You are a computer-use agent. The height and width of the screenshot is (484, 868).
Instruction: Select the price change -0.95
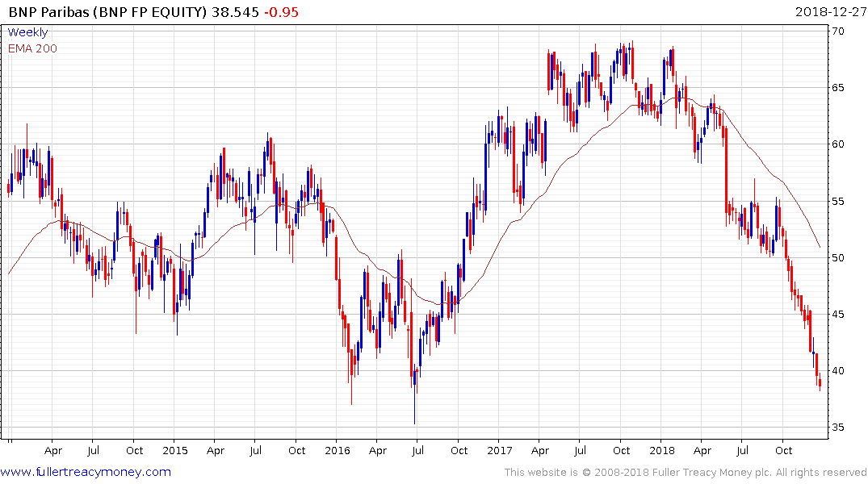pyautogui.click(x=281, y=12)
